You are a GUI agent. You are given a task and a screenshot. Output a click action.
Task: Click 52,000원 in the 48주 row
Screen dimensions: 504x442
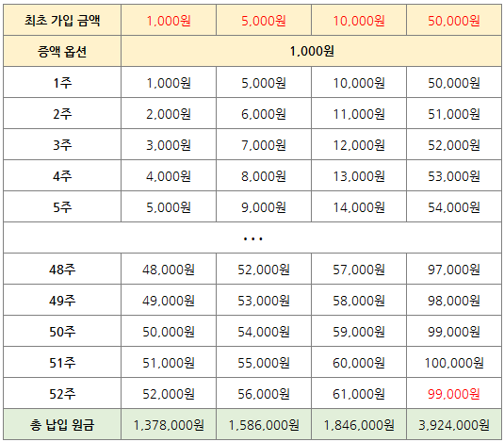pyautogui.click(x=264, y=269)
